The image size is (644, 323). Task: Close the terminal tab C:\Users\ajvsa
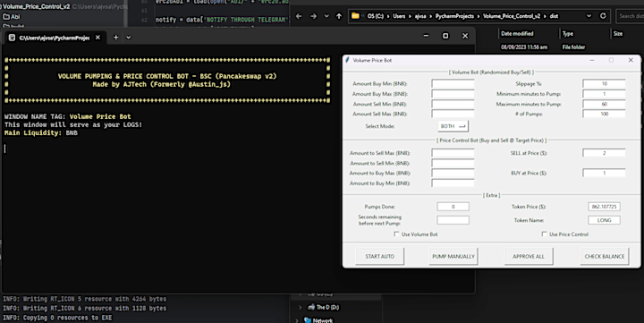[x=97, y=38]
